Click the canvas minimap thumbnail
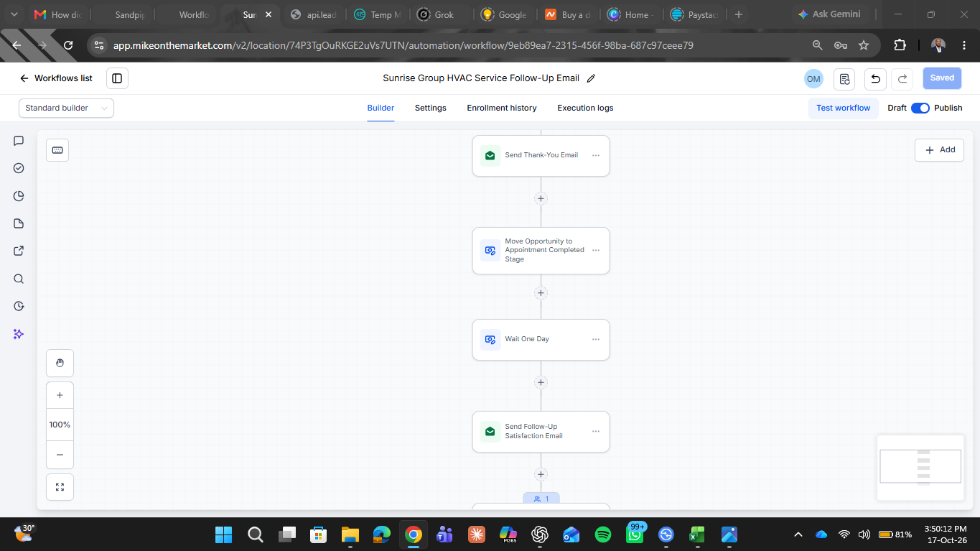The image size is (980, 551). [x=920, y=467]
